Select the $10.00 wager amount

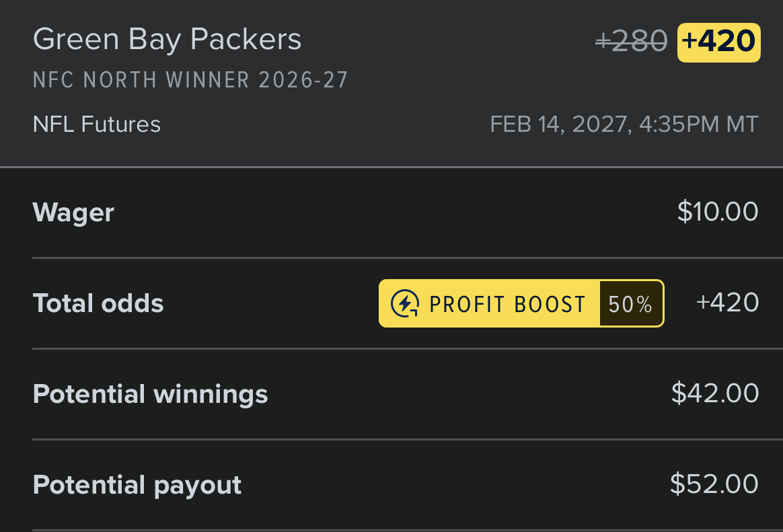[x=718, y=212]
